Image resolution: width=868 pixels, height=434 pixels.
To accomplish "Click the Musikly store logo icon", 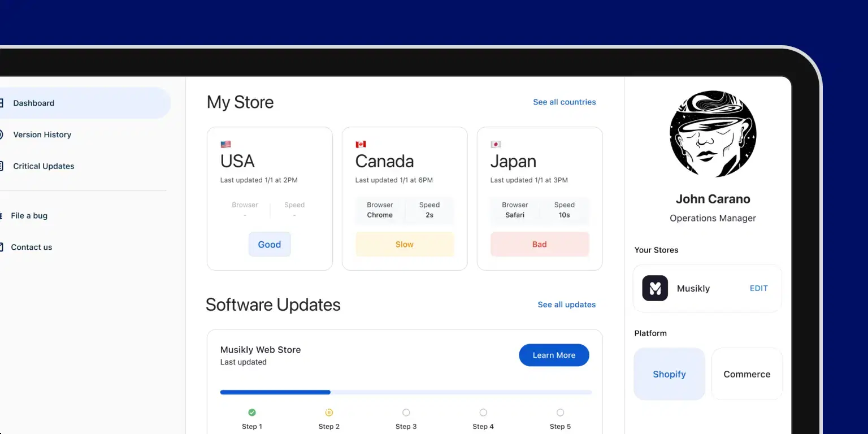I will click(x=655, y=288).
